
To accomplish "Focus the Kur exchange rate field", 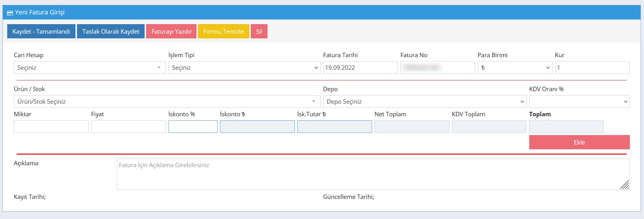I will tap(592, 68).
